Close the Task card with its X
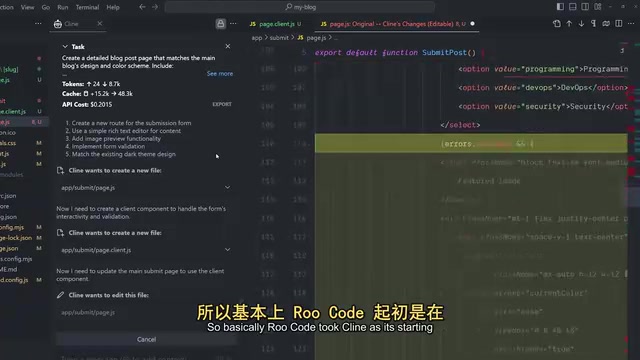This screenshot has height=360, width=640. coord(228,47)
